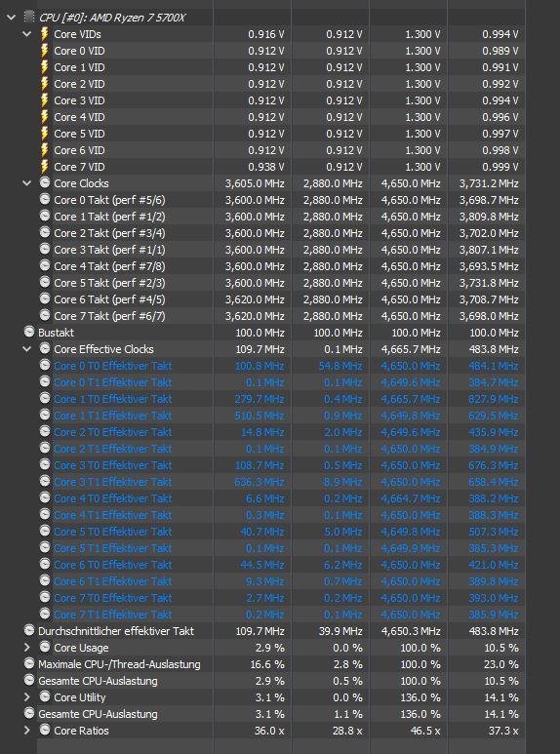Click the lightning icon next to Core 0 VID

point(44,51)
